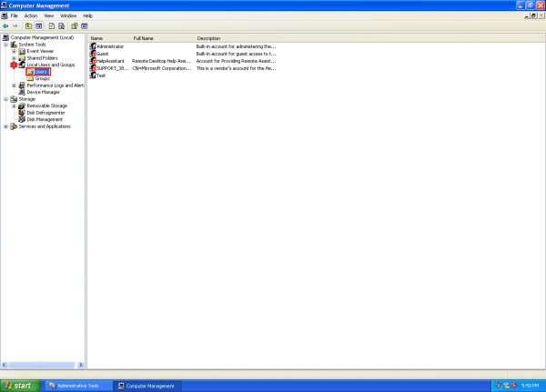The height and width of the screenshot is (392, 546).
Task: Click 'This is a vendor's account' description
Action: 236,68
